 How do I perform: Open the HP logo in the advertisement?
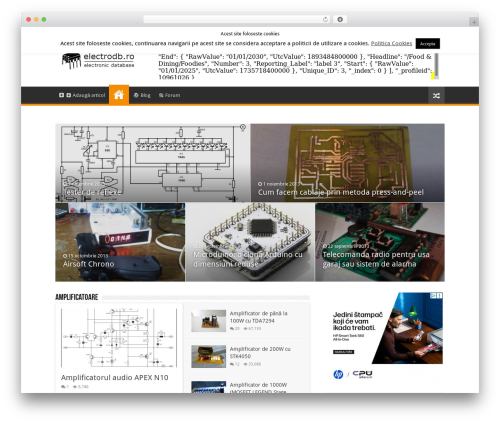(x=338, y=374)
